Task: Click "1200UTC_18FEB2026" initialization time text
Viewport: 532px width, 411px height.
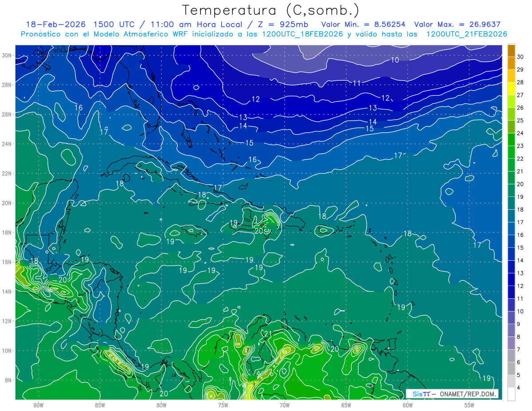Action: point(302,34)
